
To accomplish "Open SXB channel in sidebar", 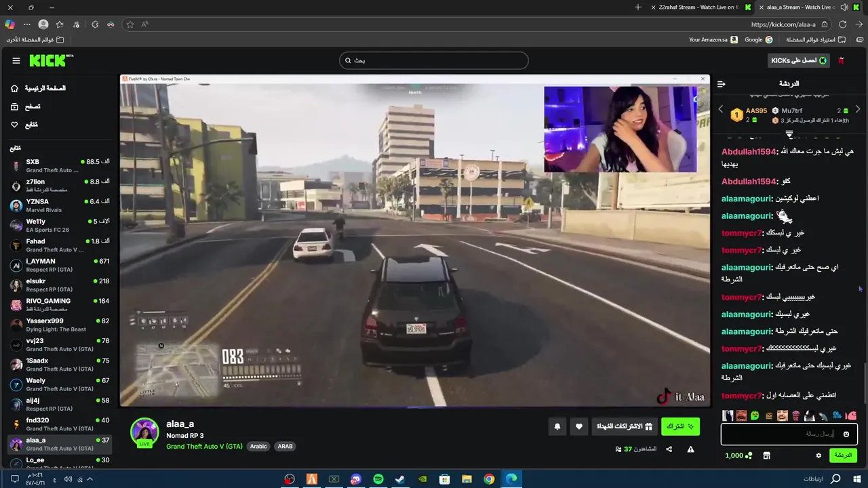I will click(59, 166).
